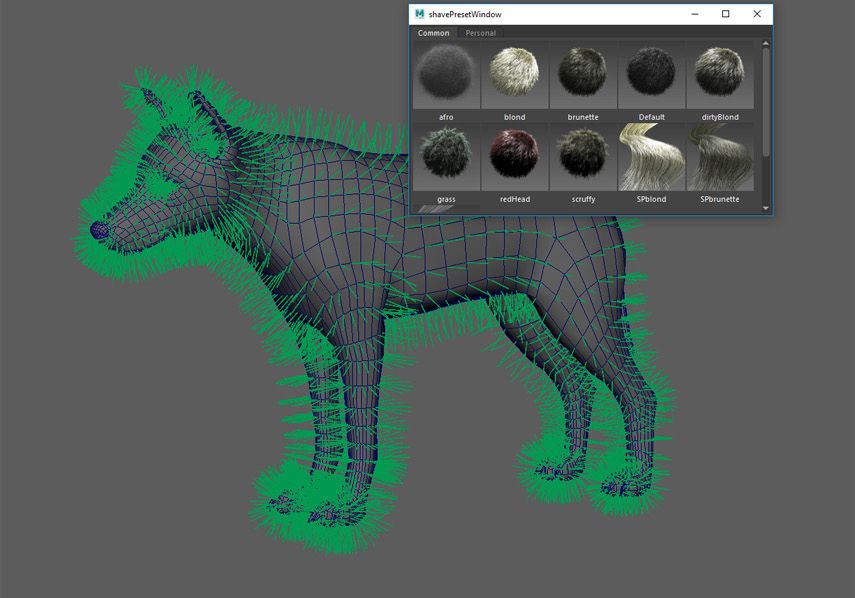This screenshot has width=855, height=598.
Task: Choose the grass preset
Action: point(446,157)
